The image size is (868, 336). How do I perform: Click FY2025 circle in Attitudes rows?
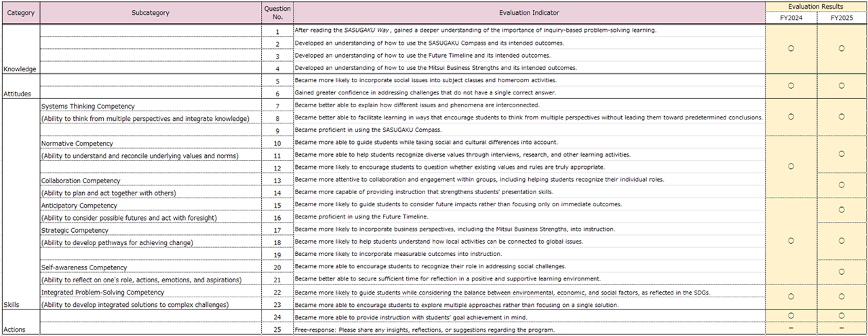(842, 86)
